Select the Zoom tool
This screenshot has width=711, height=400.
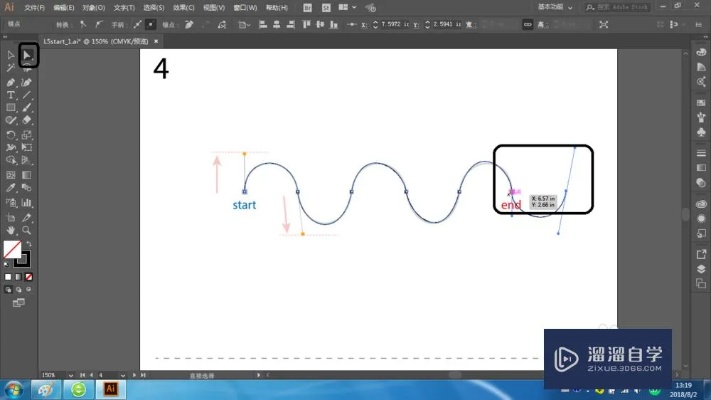click(x=27, y=230)
